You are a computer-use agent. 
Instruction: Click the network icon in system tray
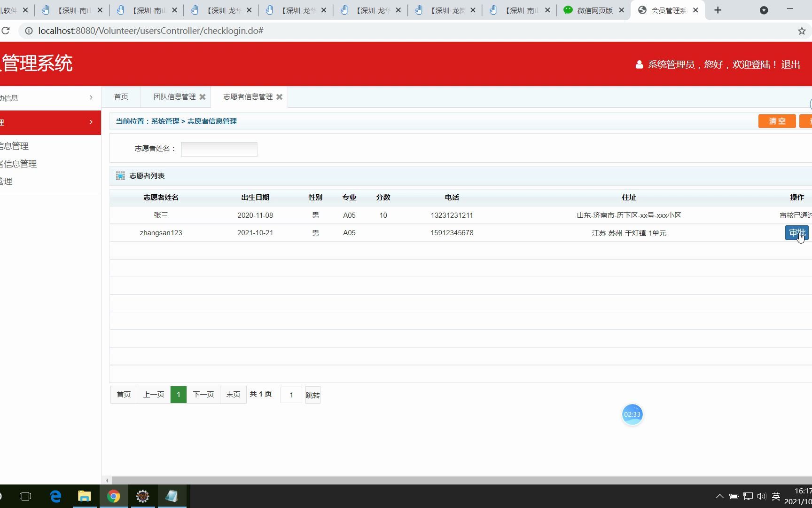point(748,496)
